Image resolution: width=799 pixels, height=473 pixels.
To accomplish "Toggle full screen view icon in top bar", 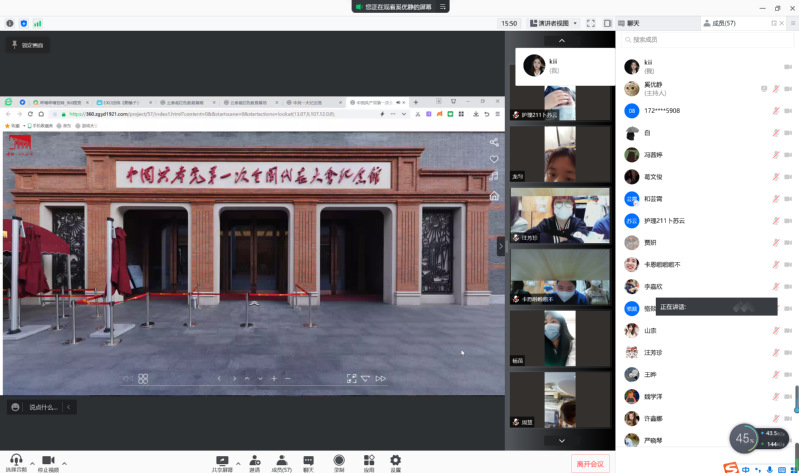I will 591,23.
